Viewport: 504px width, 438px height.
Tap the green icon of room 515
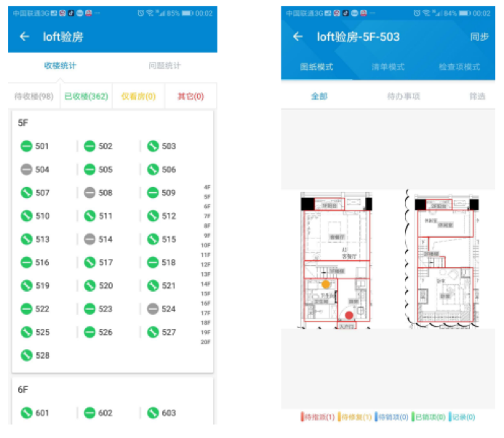pos(153,239)
